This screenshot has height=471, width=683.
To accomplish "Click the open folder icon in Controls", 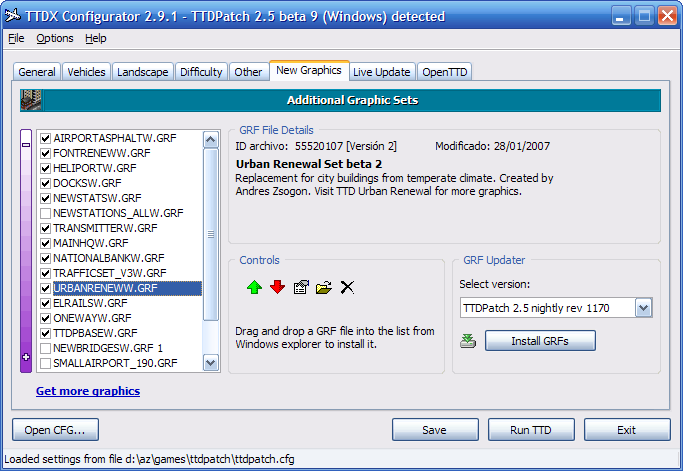I will pos(324,288).
